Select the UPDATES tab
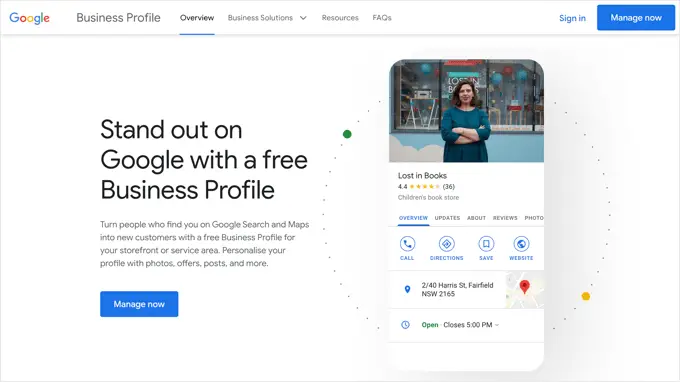The height and width of the screenshot is (382, 680). tap(447, 218)
